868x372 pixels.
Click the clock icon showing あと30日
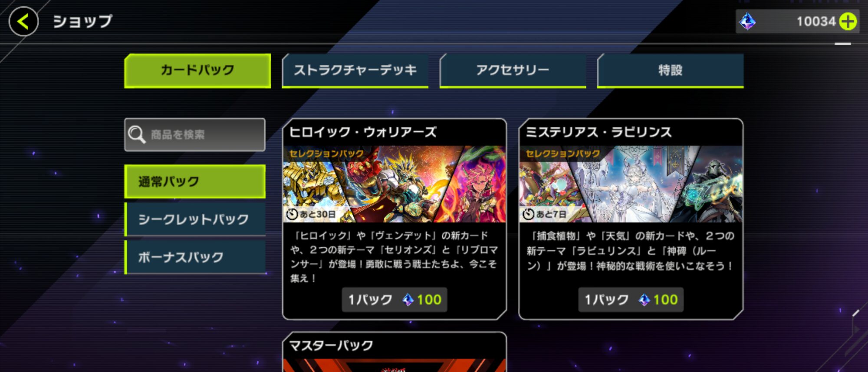tap(292, 214)
